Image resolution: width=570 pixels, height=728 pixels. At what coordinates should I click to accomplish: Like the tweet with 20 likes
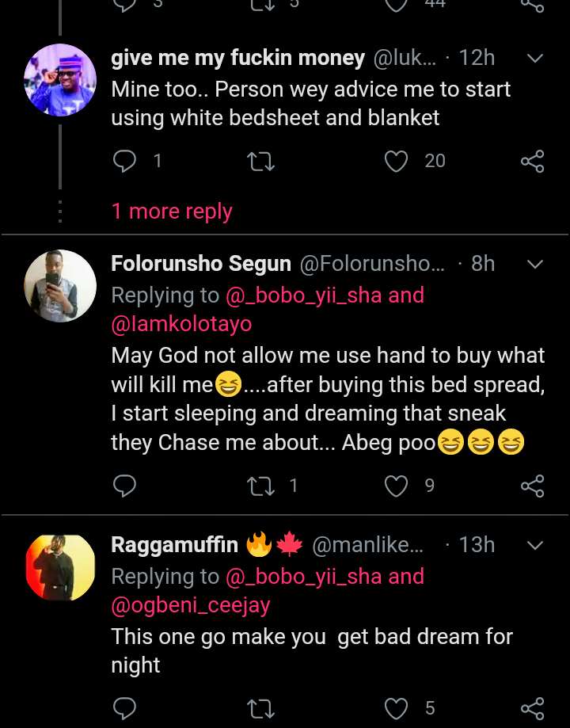point(396,162)
